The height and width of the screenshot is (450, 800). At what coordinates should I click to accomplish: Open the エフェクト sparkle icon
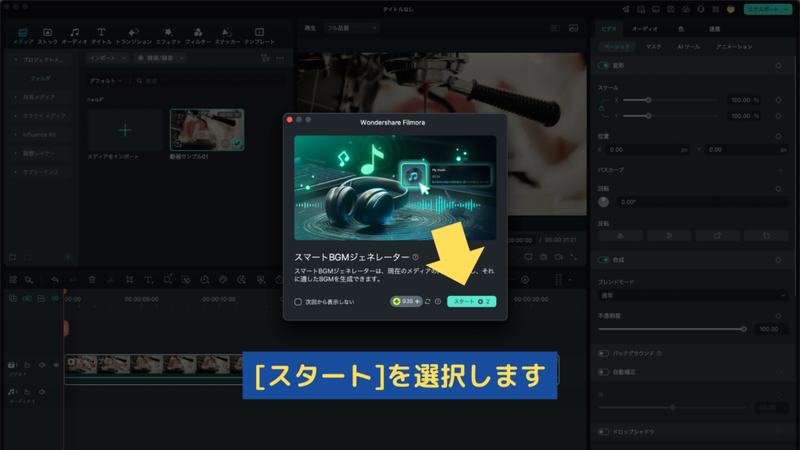[x=168, y=36]
